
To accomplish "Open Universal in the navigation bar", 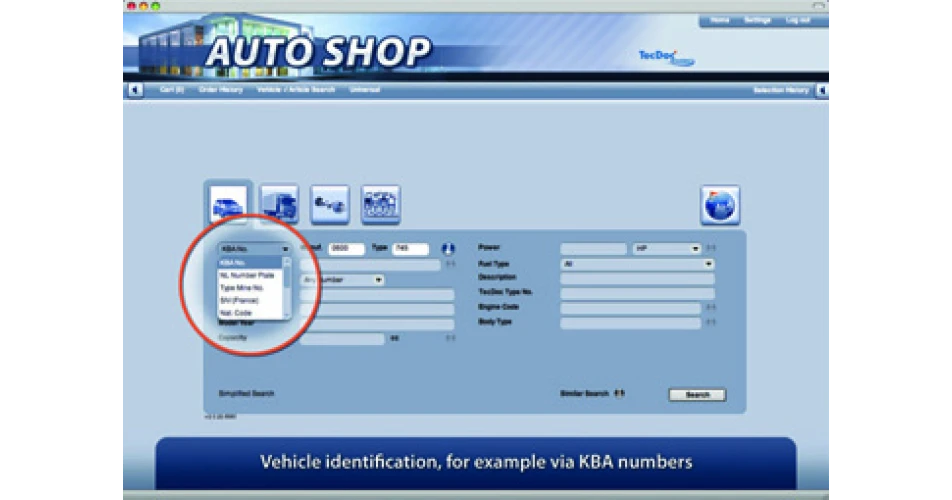I will point(365,90).
